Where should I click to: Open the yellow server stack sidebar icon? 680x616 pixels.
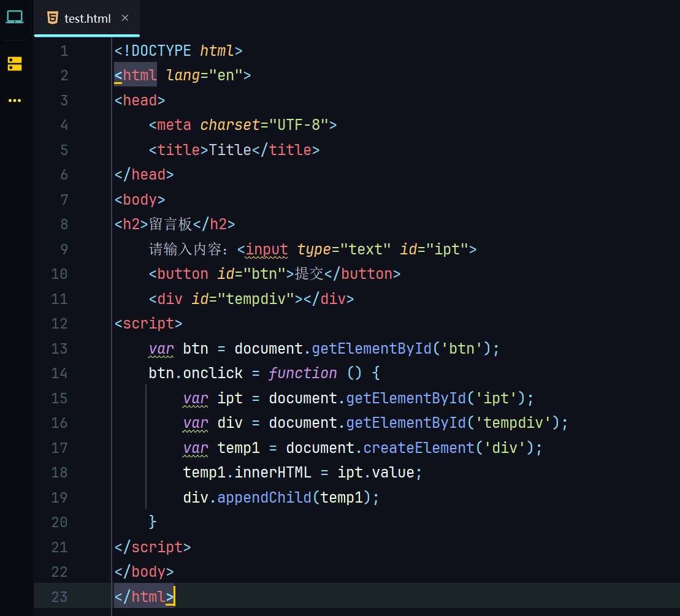tap(15, 64)
